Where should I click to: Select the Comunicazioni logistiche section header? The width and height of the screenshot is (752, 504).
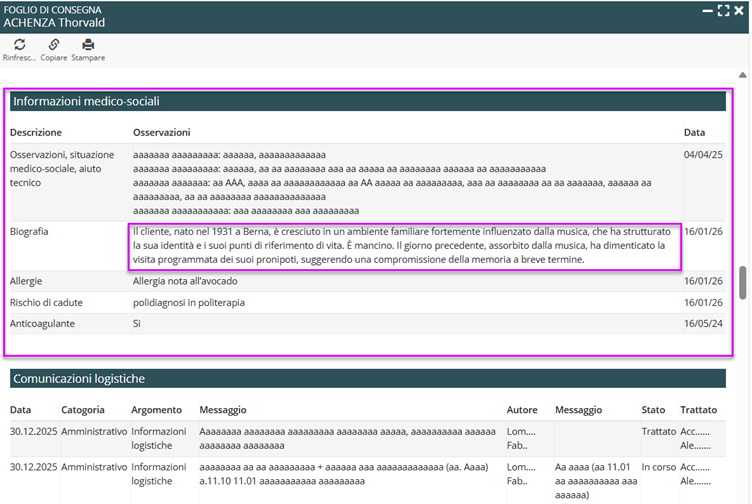(79, 379)
